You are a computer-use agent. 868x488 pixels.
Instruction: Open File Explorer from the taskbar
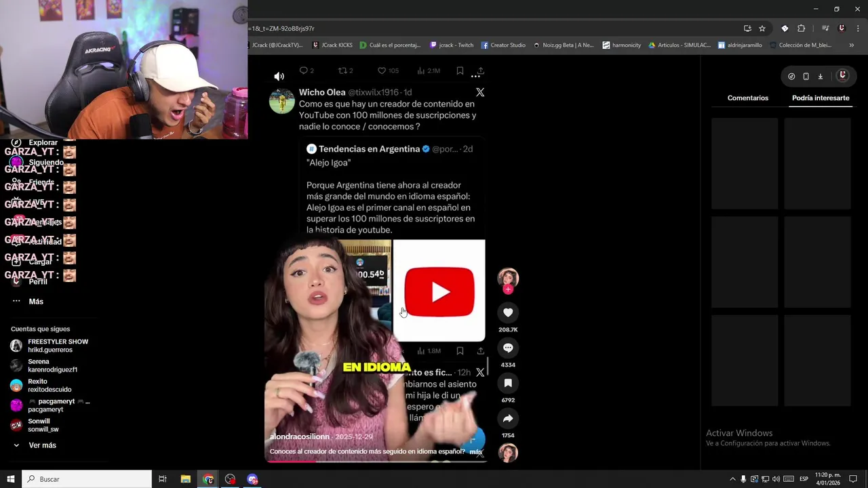tap(185, 479)
